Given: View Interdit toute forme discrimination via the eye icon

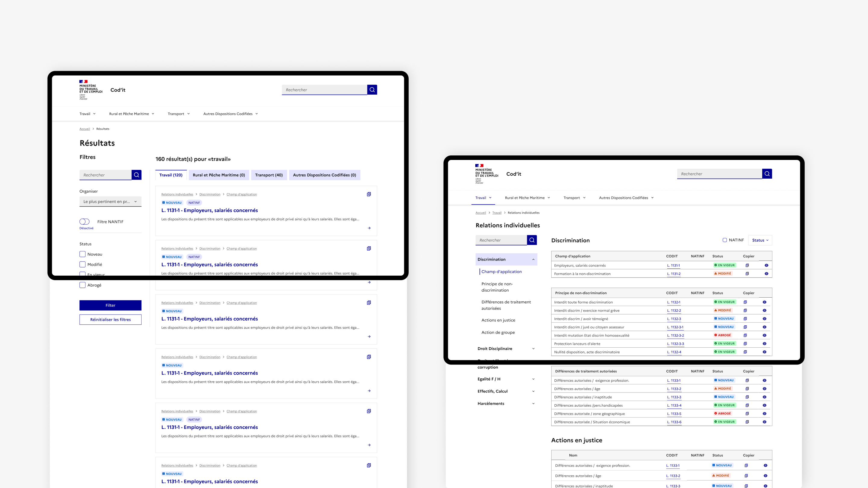Looking at the screenshot, I should pyautogui.click(x=764, y=302).
